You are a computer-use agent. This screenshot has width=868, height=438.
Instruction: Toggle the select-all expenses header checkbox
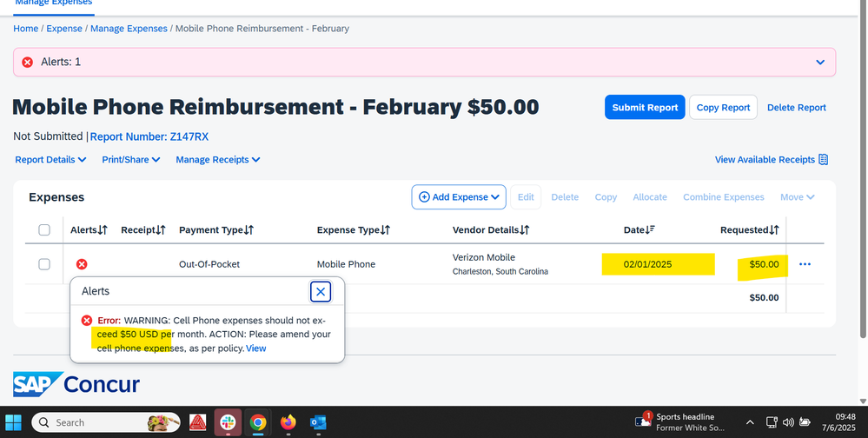point(44,229)
